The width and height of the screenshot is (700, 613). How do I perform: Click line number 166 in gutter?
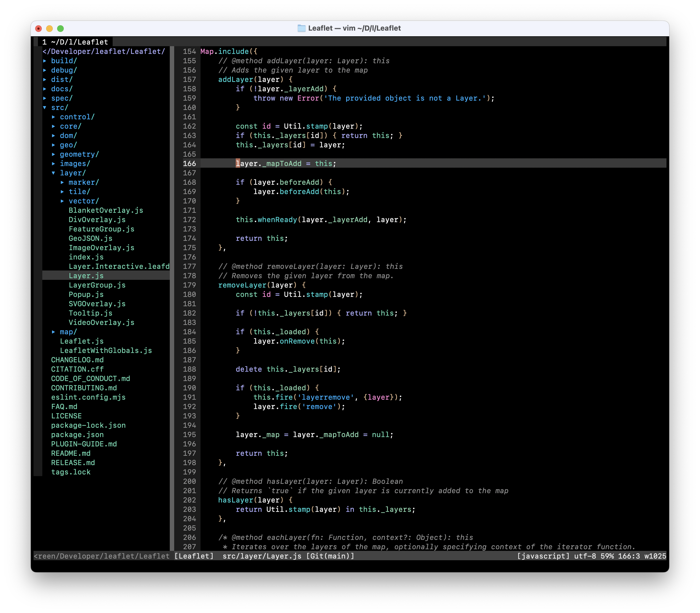[189, 164]
